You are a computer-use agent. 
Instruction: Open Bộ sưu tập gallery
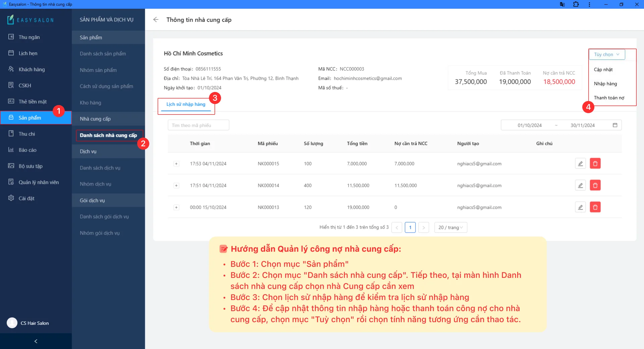[x=36, y=166]
